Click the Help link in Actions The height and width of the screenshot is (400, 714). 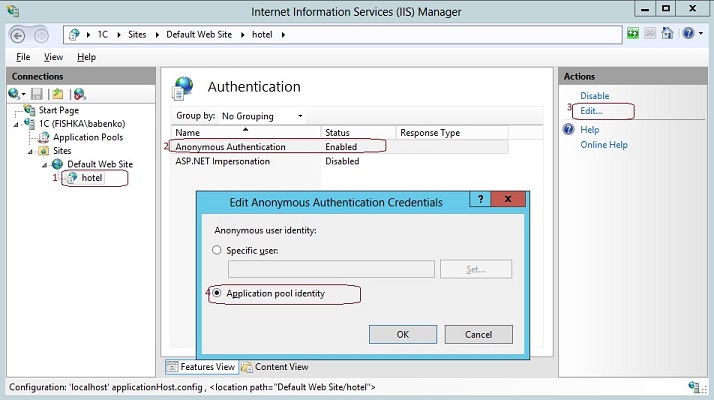[x=589, y=130]
